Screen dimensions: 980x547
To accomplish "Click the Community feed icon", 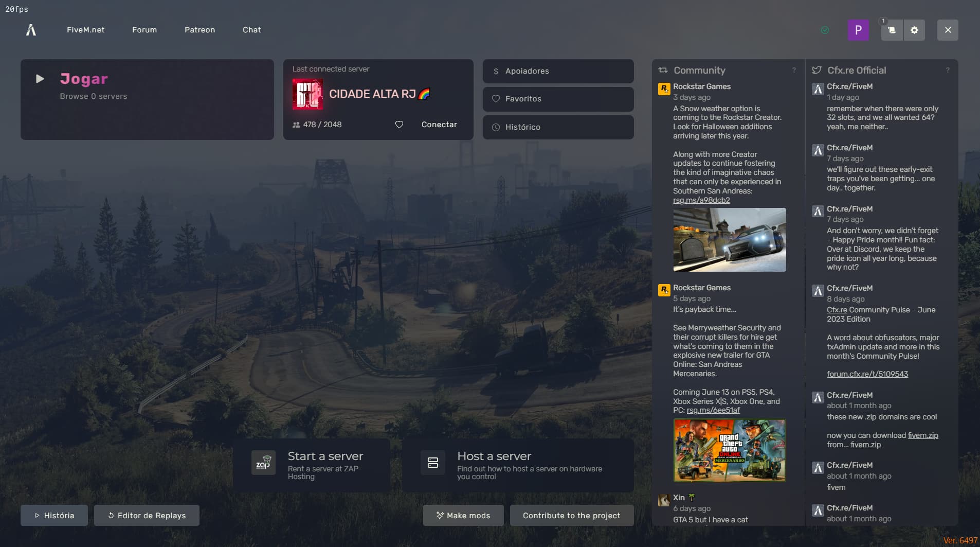I will [663, 70].
